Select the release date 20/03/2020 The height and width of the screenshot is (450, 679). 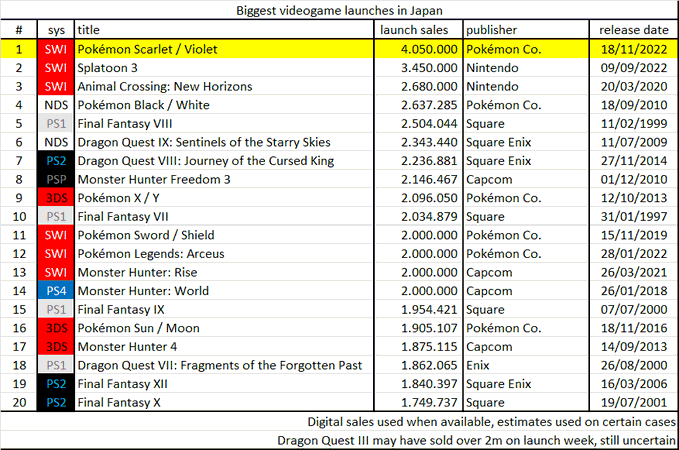coord(634,86)
